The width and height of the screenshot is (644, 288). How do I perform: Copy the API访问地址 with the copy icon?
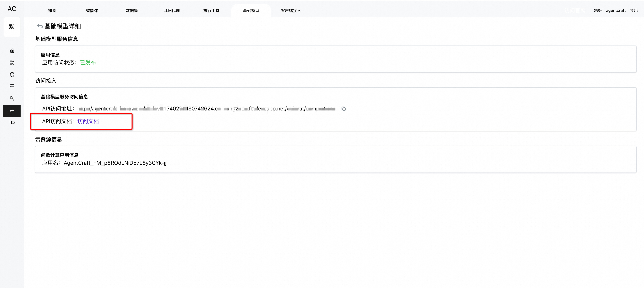(x=344, y=108)
